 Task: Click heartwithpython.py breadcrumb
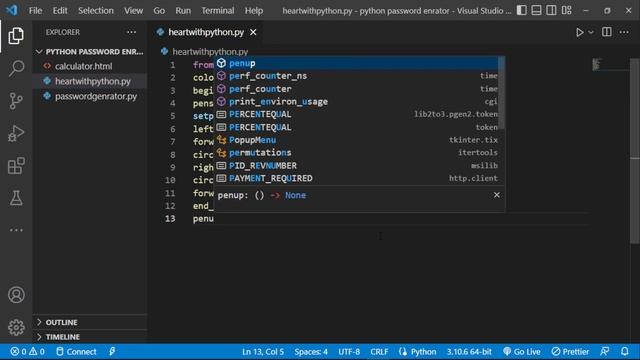click(210, 52)
